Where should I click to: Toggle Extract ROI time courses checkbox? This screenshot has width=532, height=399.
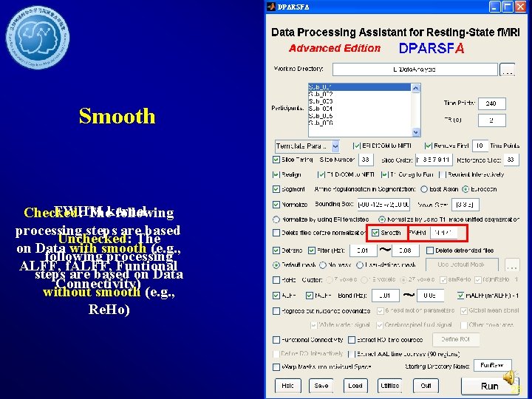point(352,340)
